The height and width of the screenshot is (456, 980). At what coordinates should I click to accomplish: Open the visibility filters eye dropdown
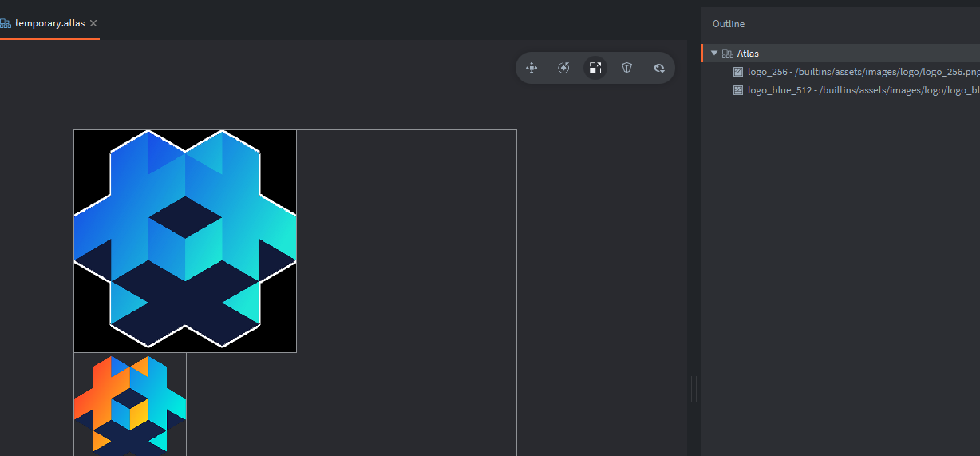tap(659, 68)
